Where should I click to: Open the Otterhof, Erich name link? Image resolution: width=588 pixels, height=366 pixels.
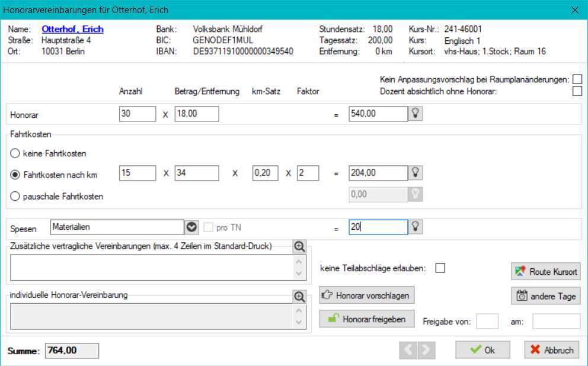[x=72, y=29]
